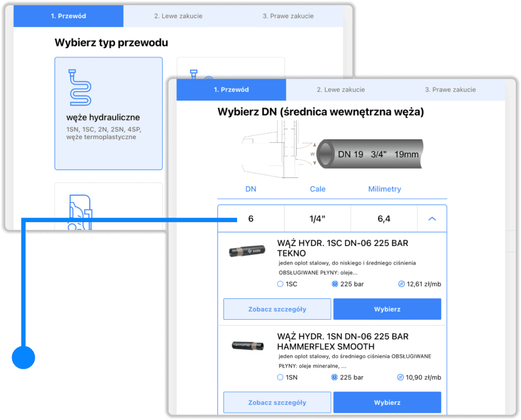The width and height of the screenshot is (521, 420).
Task: Click the 1SN hose type icon
Action: coord(280,377)
